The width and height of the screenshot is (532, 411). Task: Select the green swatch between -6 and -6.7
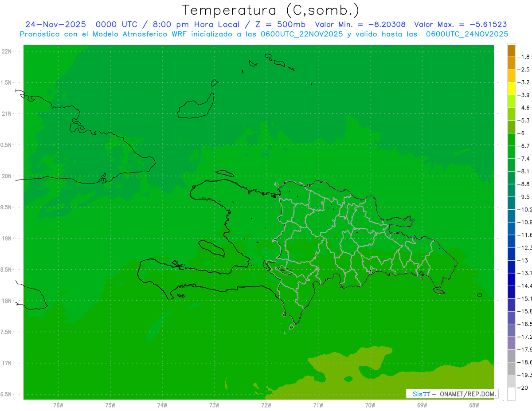click(511, 139)
